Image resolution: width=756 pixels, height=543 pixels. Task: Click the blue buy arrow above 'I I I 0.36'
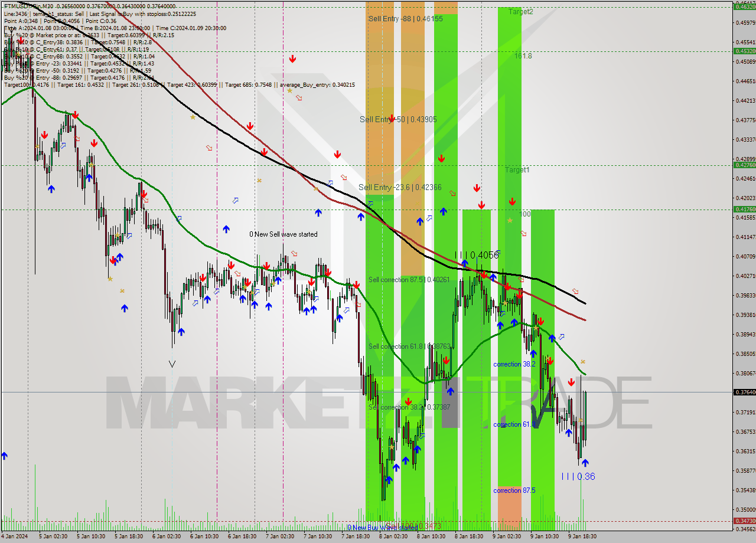pos(585,463)
